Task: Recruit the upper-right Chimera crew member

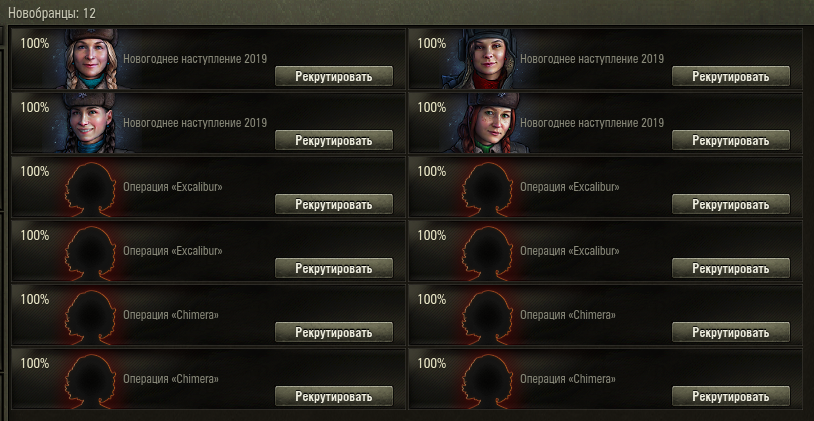Action: pos(731,332)
